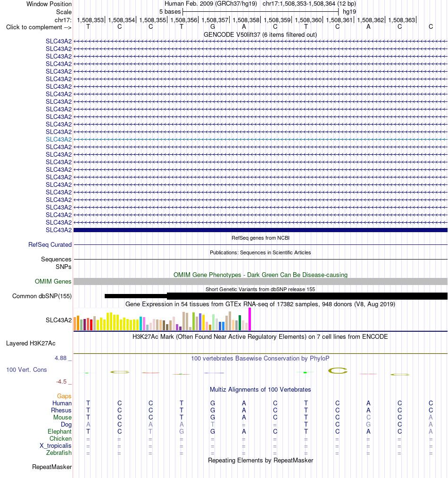Click the hg19 label beside scale bar
Image resolution: width=448 pixels, height=478 pixels.
[x=349, y=12]
